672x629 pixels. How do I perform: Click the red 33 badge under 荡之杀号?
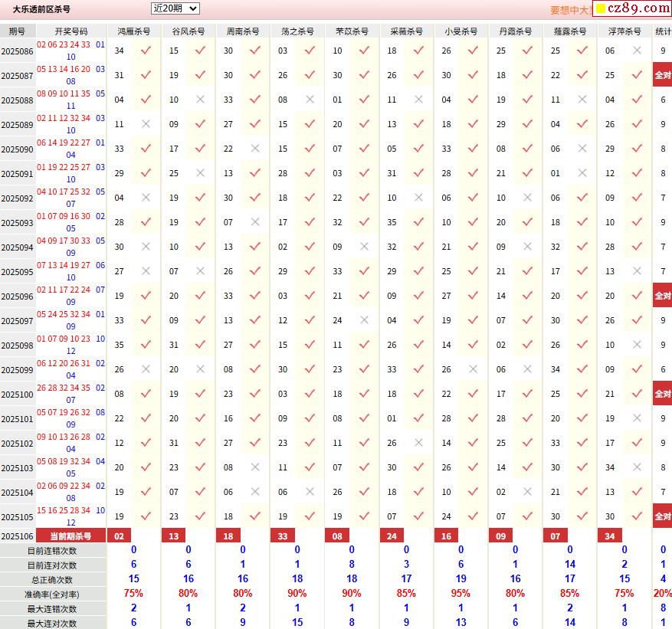pyautogui.click(x=283, y=536)
